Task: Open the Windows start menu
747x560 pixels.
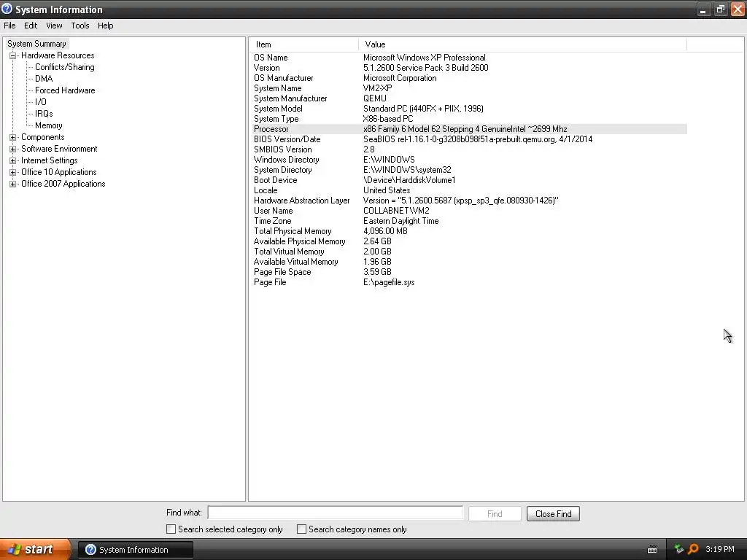Action: [x=35, y=550]
